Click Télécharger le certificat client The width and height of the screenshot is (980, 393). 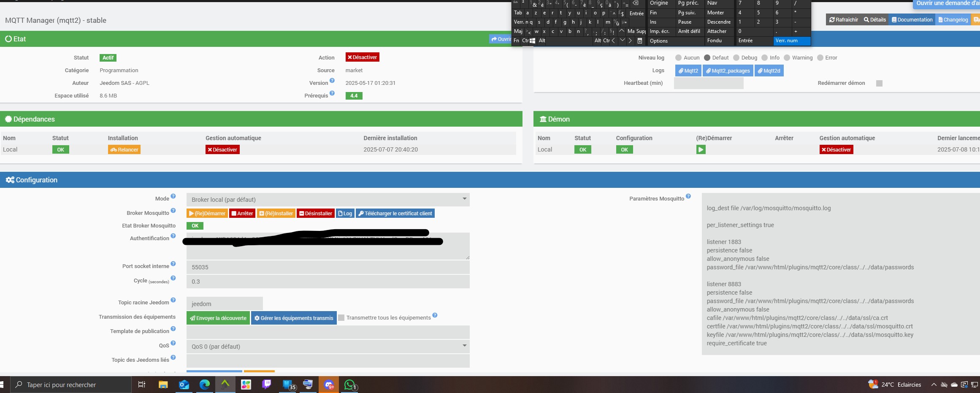pyautogui.click(x=395, y=213)
